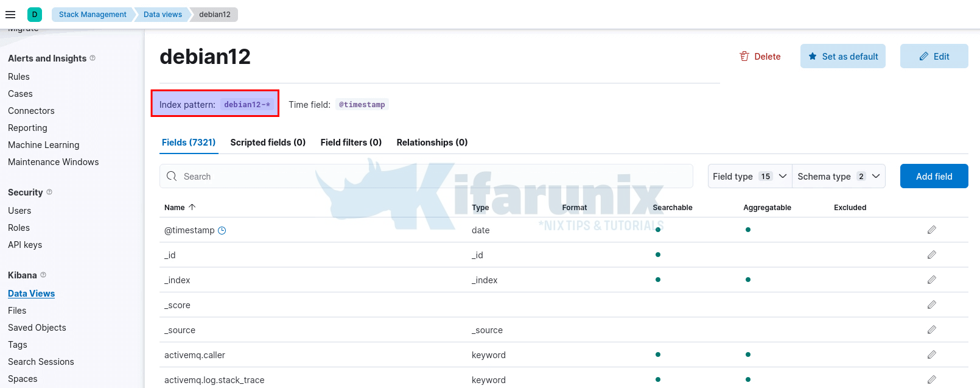
Task: Edit the _index field pencil icon
Action: coord(931,280)
